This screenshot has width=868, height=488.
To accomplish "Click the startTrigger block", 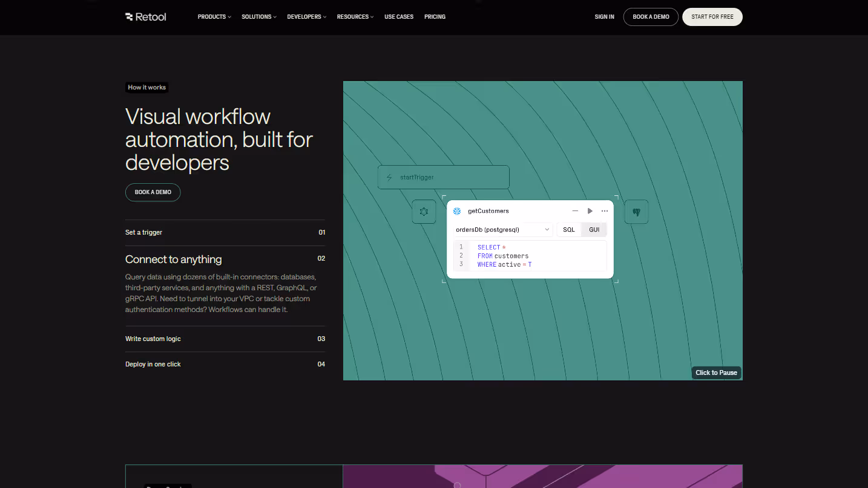I will 444,177.
